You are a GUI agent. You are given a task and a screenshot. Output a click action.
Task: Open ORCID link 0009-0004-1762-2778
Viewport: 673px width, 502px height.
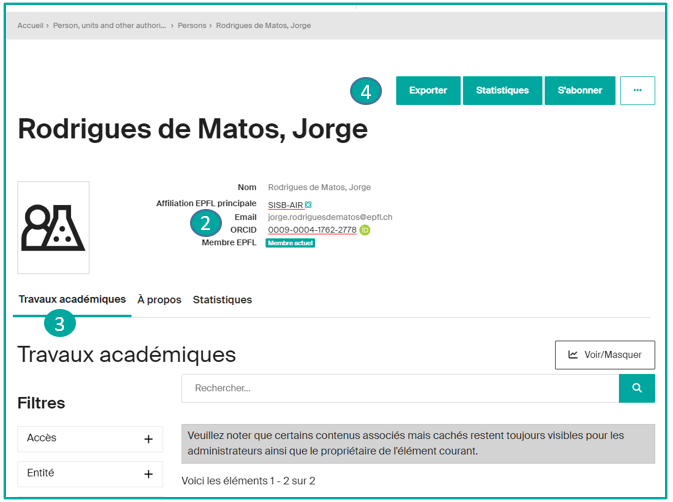pos(312,230)
